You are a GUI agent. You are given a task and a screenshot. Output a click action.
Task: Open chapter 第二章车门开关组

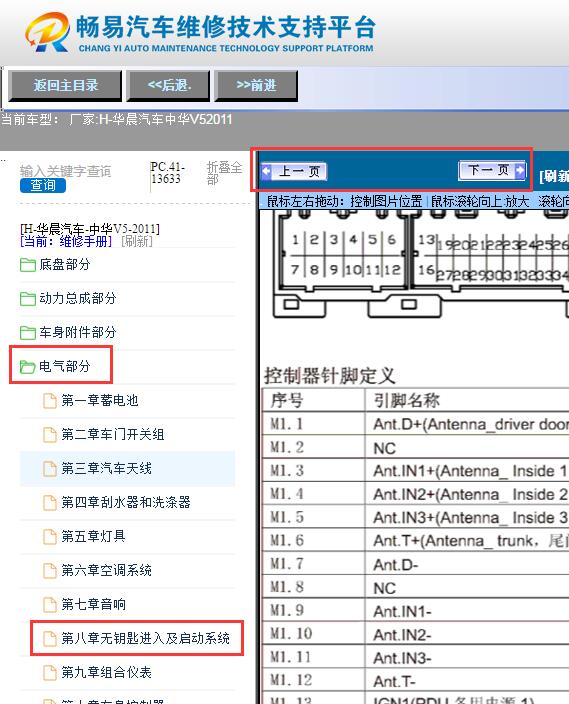tap(113, 434)
